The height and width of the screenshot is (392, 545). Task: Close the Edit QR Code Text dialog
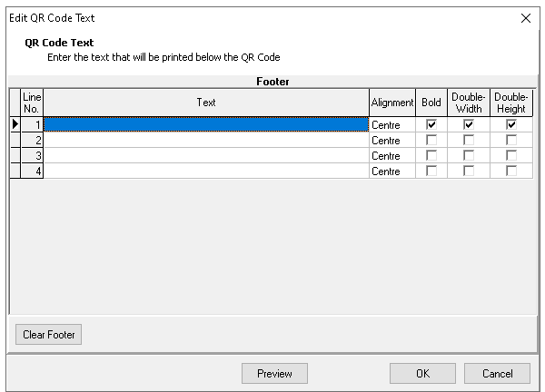coord(526,18)
